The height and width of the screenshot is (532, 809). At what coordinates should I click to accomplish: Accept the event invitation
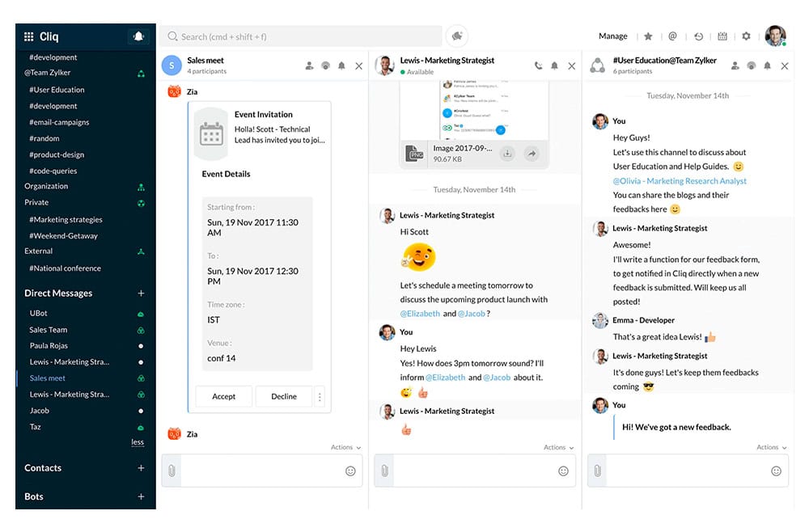(x=224, y=396)
